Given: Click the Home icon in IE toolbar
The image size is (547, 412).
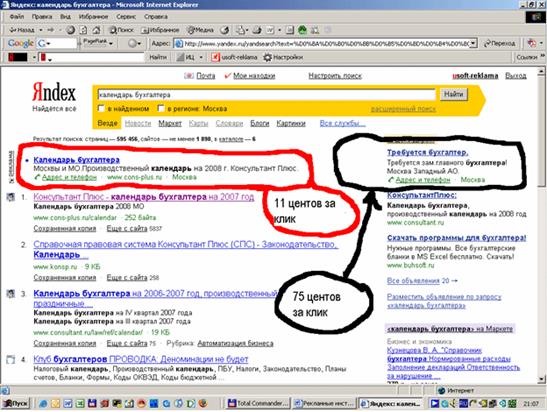Looking at the screenshot, I should click(x=96, y=30).
